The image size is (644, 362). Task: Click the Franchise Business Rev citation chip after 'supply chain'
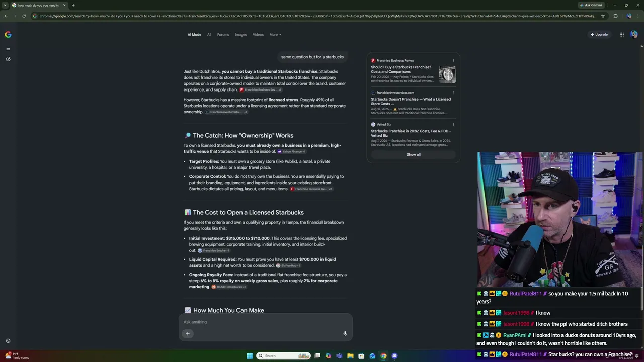pos(261,90)
